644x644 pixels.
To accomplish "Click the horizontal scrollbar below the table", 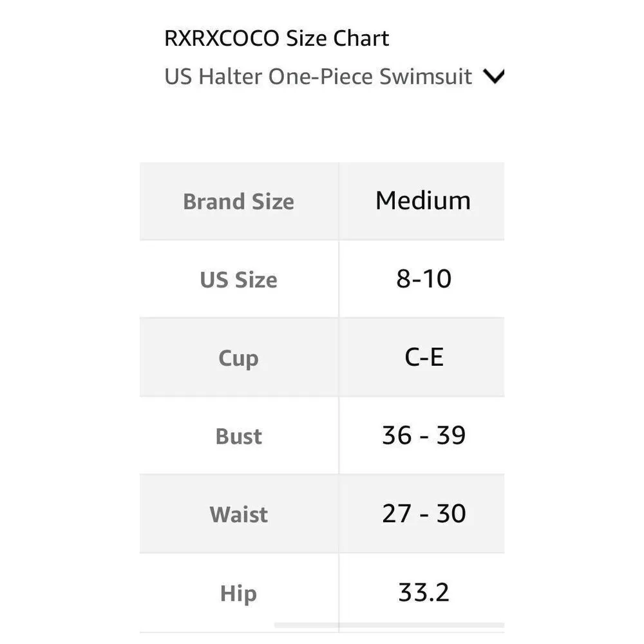I will [386, 625].
